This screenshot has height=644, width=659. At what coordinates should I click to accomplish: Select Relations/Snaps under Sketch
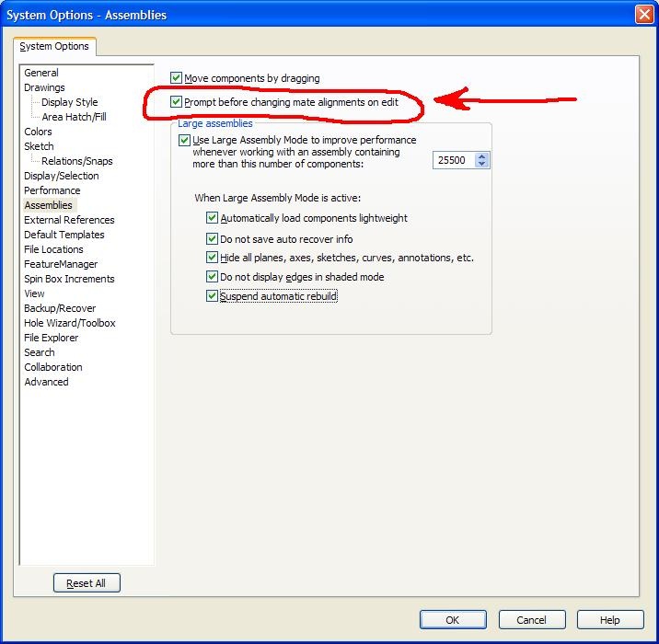coord(77,161)
